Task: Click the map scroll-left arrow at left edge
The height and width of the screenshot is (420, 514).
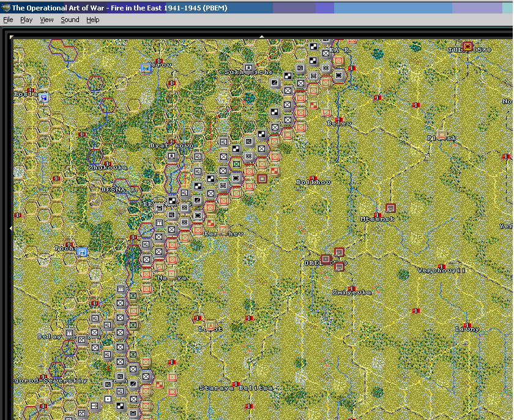Action: (x=12, y=228)
